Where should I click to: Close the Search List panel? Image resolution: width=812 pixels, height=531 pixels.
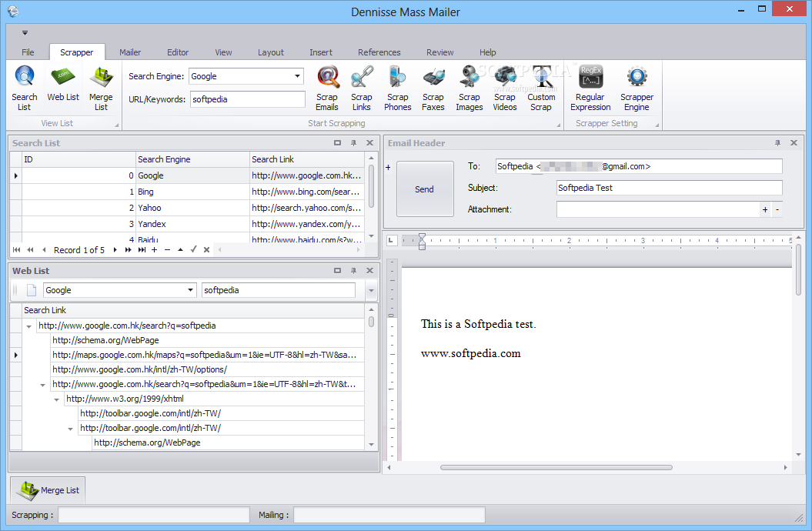(x=369, y=143)
